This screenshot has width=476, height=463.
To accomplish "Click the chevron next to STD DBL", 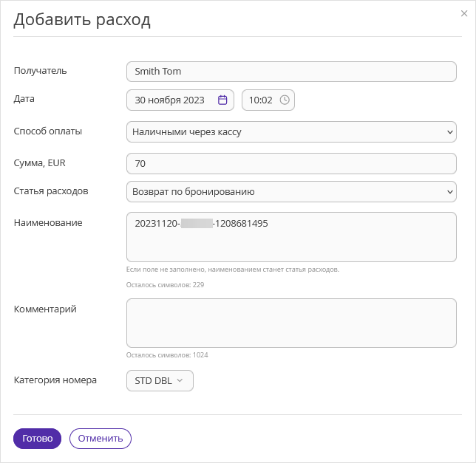I will [x=180, y=380].
